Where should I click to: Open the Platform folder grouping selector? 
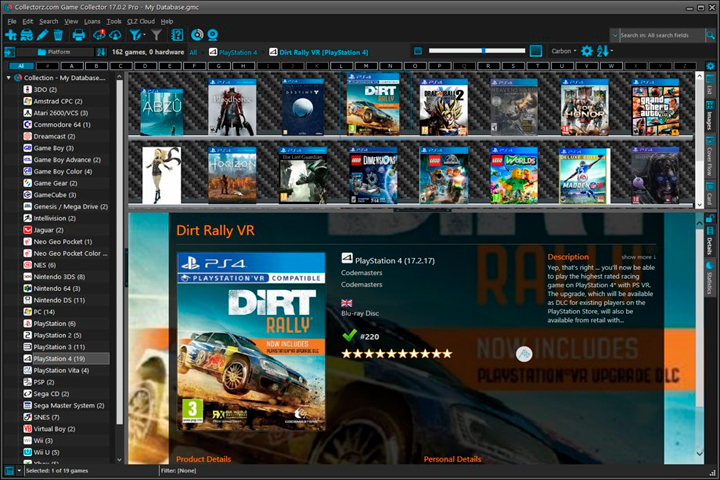point(54,52)
